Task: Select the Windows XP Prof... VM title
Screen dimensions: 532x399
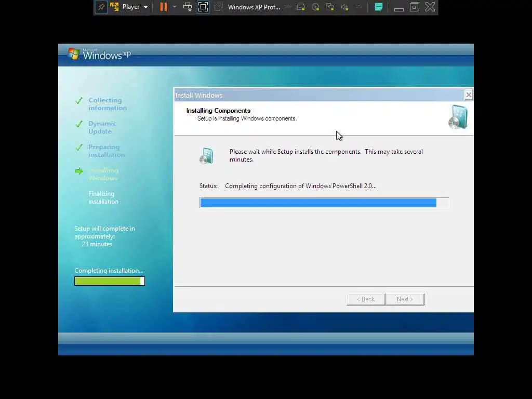Action: click(254, 7)
